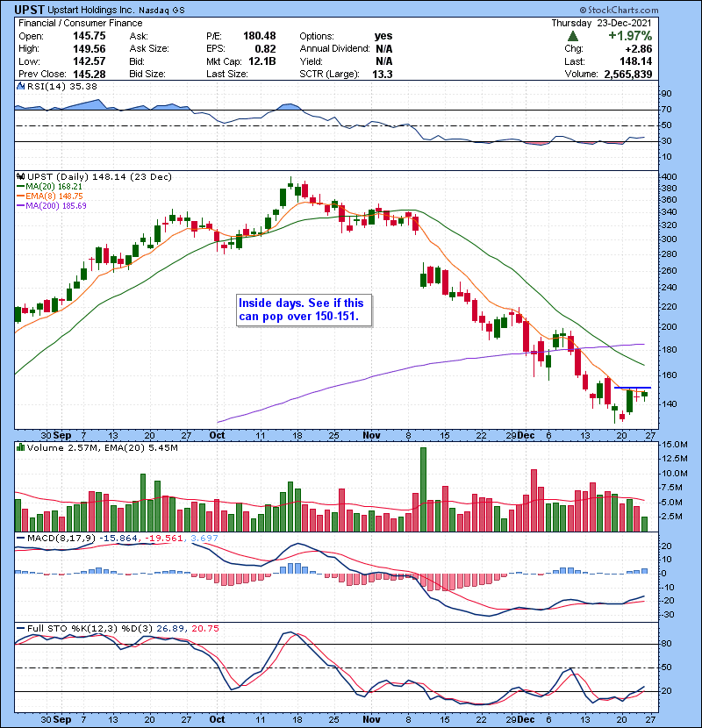Image resolution: width=702 pixels, height=728 pixels.
Task: Click the Prev Close value 145.28
Action: click(90, 74)
